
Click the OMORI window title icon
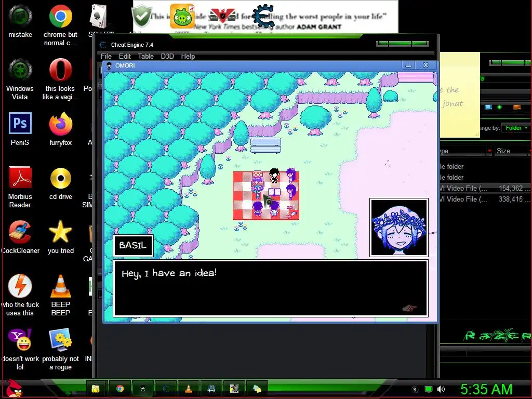click(x=109, y=65)
